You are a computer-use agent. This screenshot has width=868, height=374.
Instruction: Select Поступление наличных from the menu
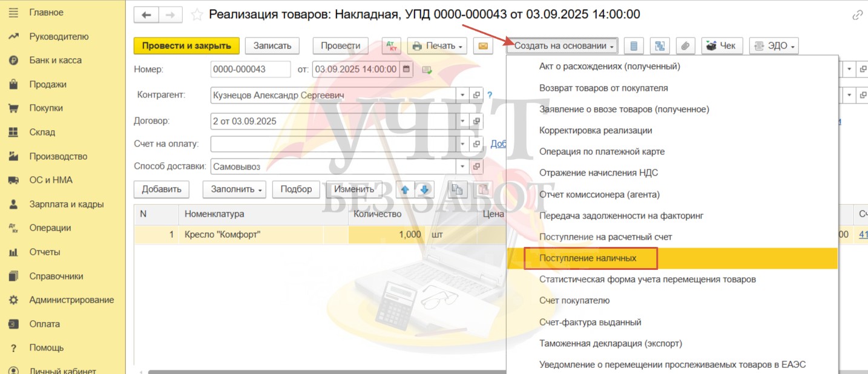click(588, 258)
